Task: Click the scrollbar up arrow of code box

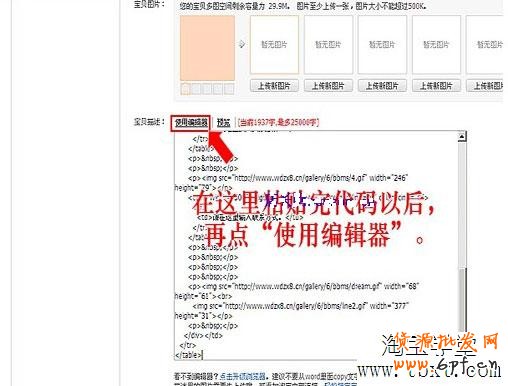Action: coord(462,136)
